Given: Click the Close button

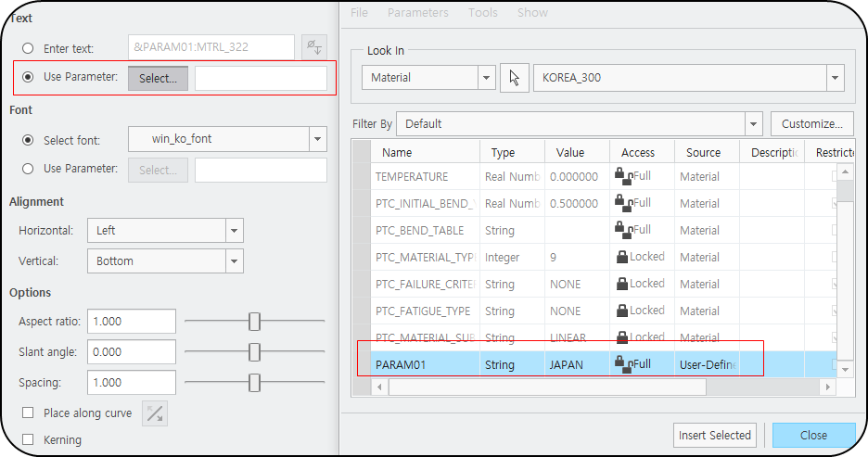Looking at the screenshot, I should (814, 436).
